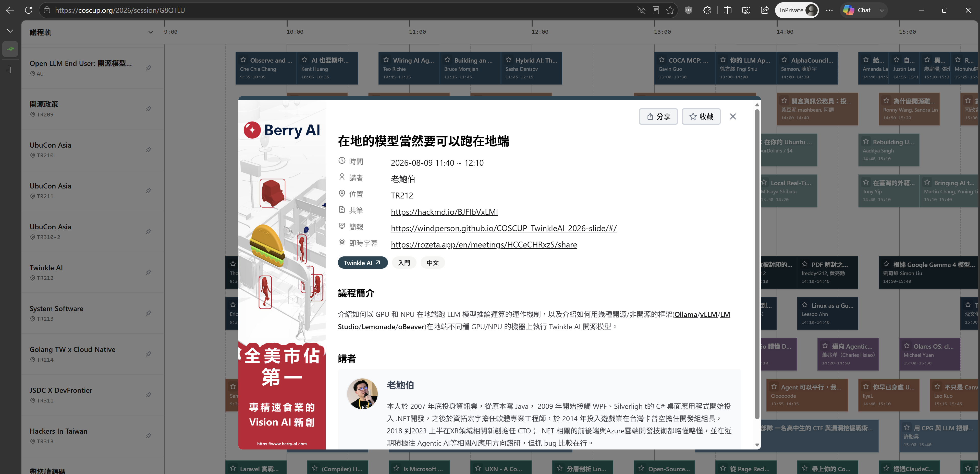Pin the UbuCon Asia TR310-2 track

(x=149, y=231)
